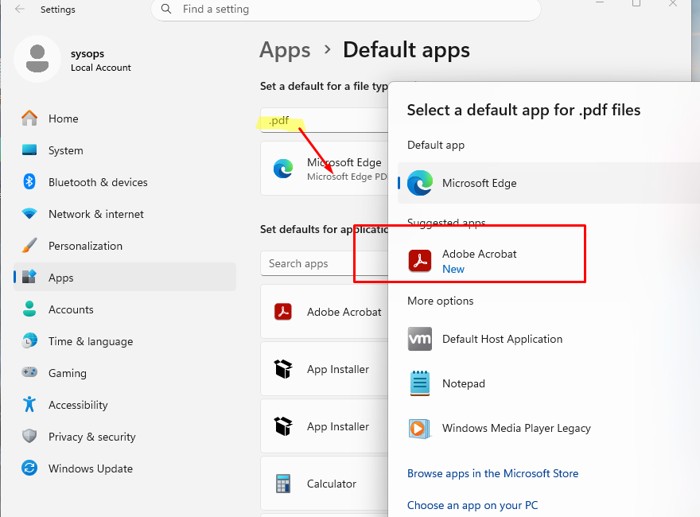Click the Microsoft Edge icon in the dialog
The image size is (700, 517).
420,183
